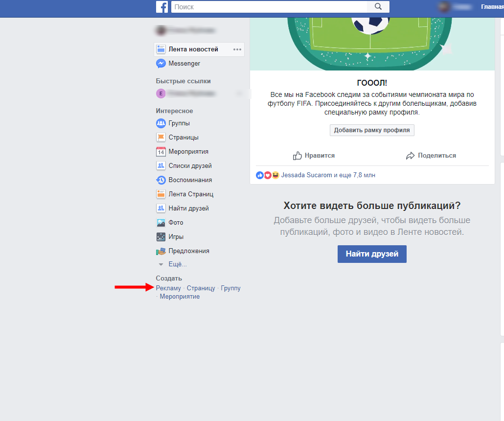The height and width of the screenshot is (421, 504).
Task: Open Списки друзей in sidebar
Action: click(190, 165)
